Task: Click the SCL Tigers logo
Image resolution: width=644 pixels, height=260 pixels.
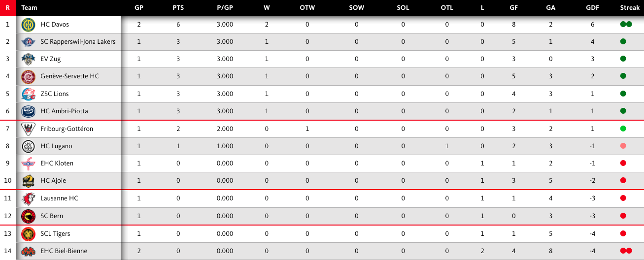Action: coord(29,234)
